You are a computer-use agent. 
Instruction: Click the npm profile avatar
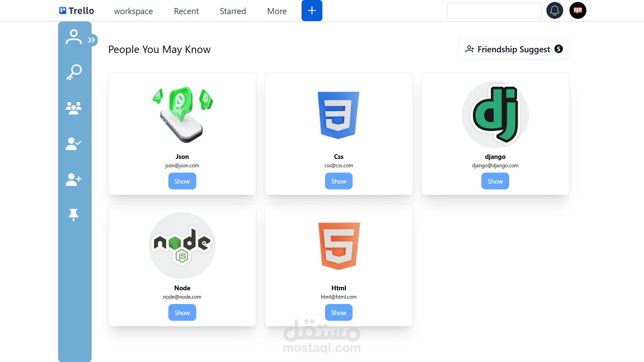(x=578, y=10)
